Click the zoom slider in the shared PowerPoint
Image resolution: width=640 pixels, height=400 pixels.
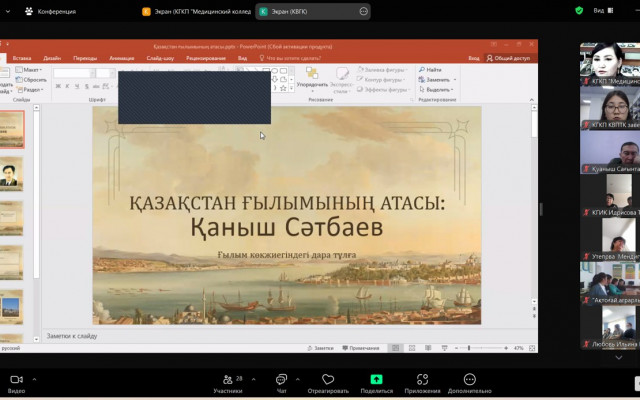pyautogui.click(x=468, y=348)
